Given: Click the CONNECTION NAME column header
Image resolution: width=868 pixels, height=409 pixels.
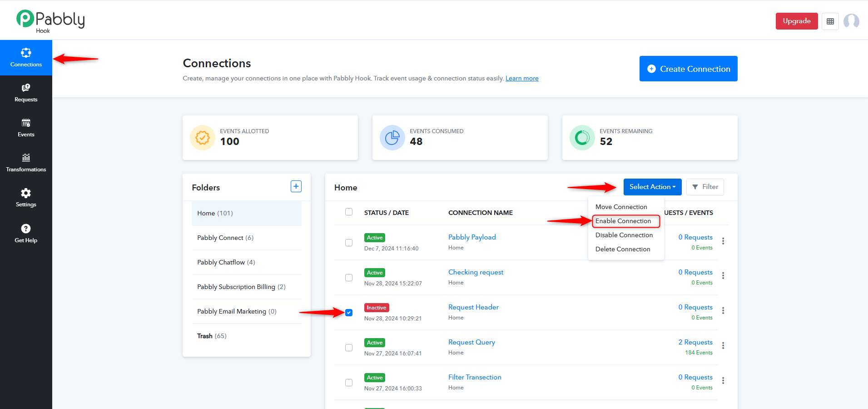Looking at the screenshot, I should pos(481,213).
